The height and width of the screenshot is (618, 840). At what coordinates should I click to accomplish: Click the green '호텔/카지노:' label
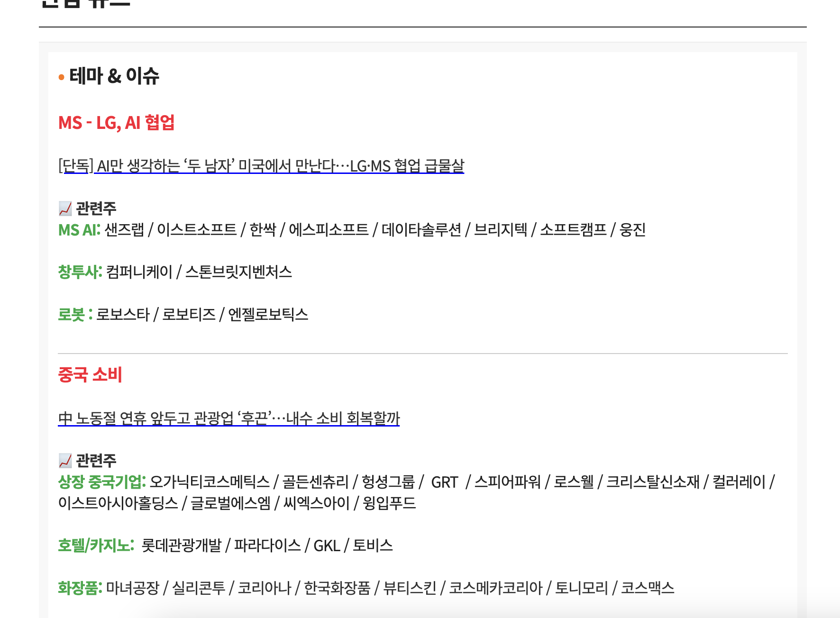click(x=96, y=545)
